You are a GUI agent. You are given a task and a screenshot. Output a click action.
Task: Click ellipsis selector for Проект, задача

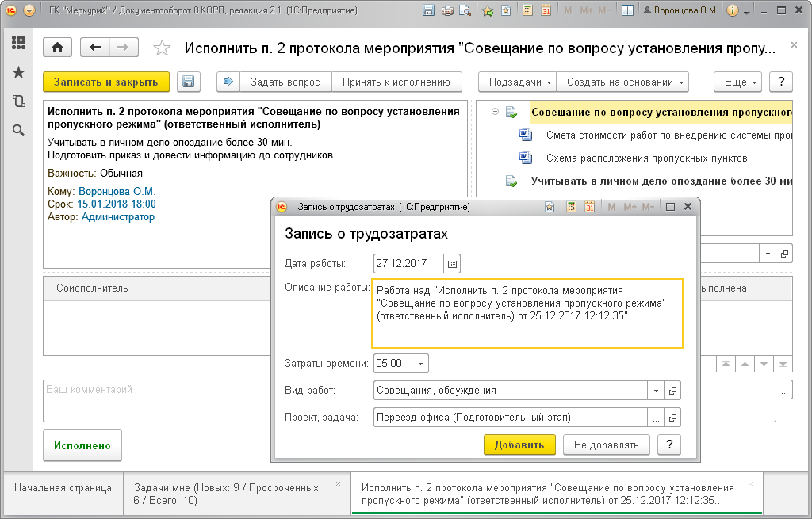656,418
